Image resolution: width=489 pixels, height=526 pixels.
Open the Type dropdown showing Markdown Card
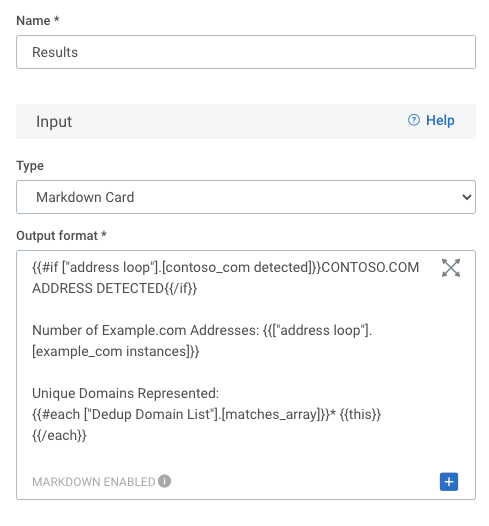pos(246,197)
